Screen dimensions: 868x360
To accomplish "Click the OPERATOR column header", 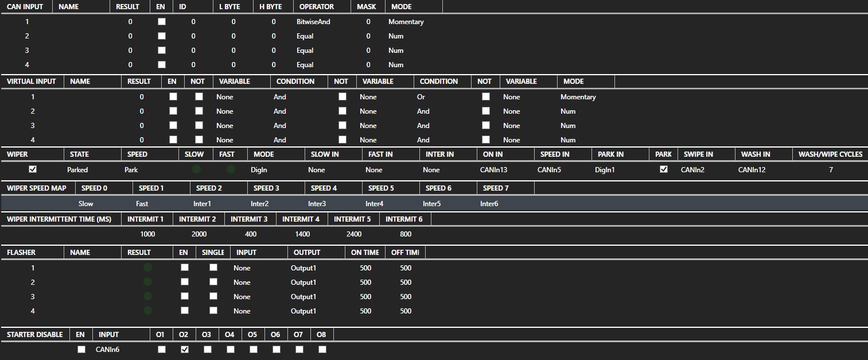I will pyautogui.click(x=317, y=7).
